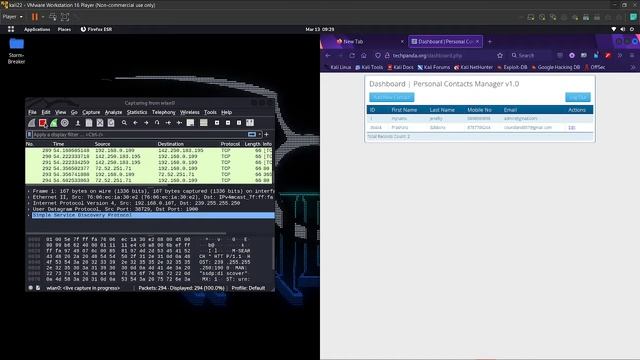Image resolution: width=640 pixels, height=360 pixels.
Task: Apply the display filter arrow button
Action: 252,134
